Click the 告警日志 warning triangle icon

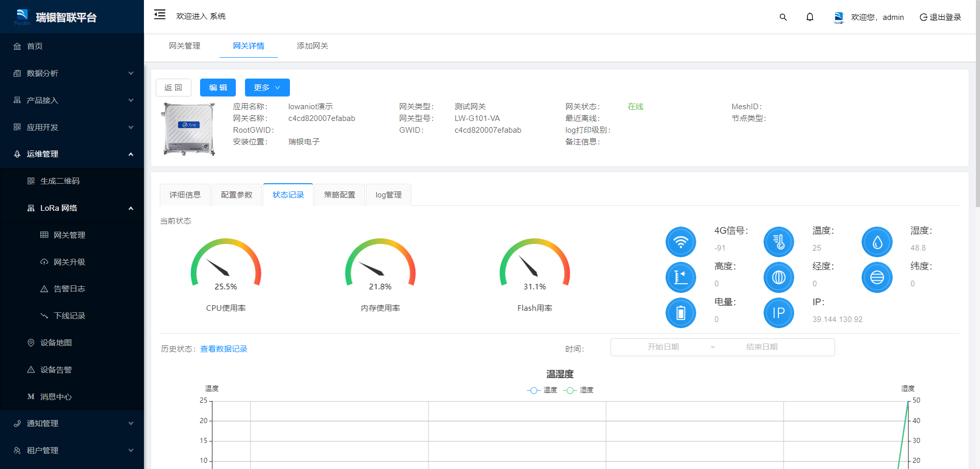pos(44,289)
